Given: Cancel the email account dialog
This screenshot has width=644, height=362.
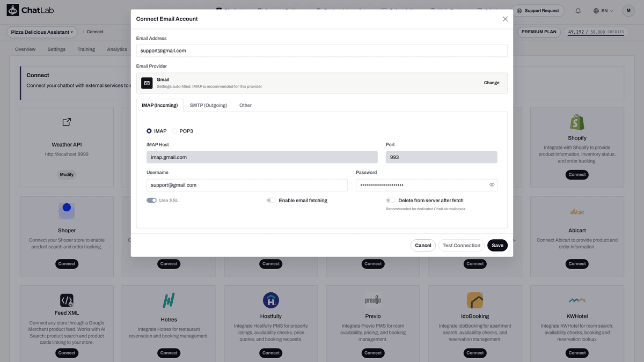Looking at the screenshot, I should (x=423, y=245).
